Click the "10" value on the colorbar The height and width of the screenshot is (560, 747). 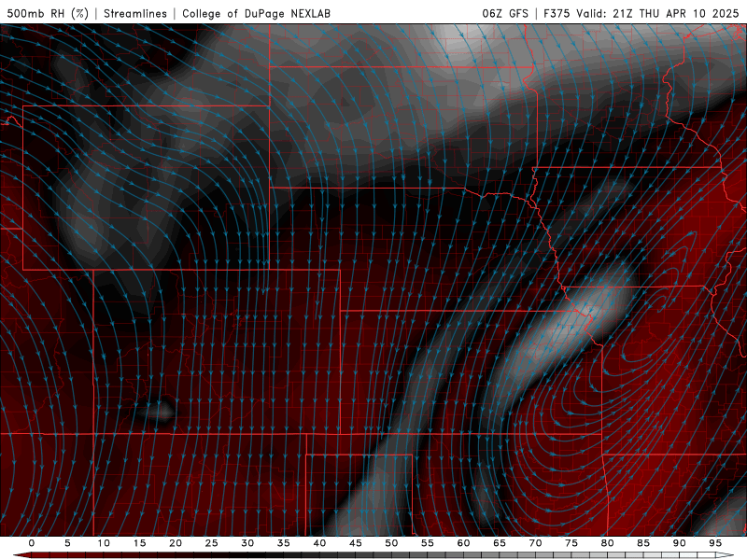[x=104, y=543]
